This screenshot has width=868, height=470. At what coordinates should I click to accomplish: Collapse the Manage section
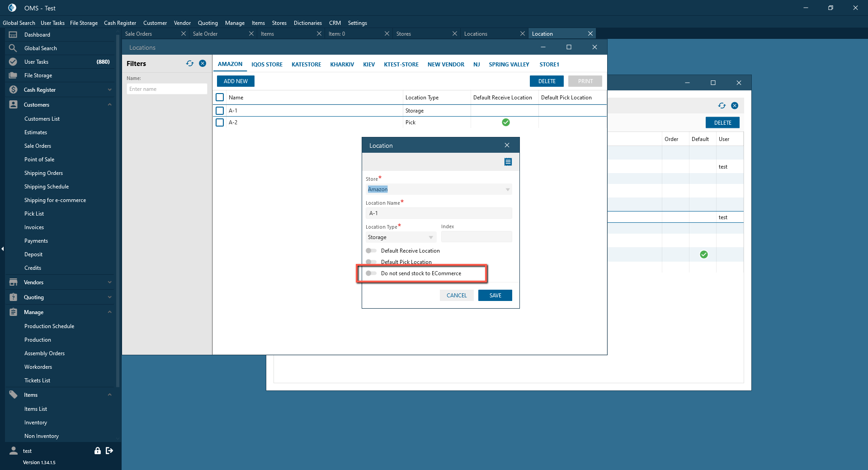point(110,312)
